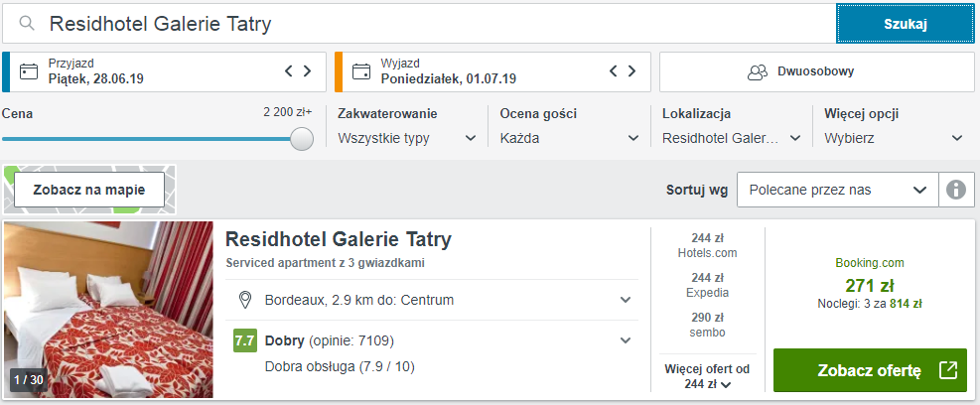This screenshot has height=405, width=980.
Task: Click the price slider handle
Action: (302, 139)
